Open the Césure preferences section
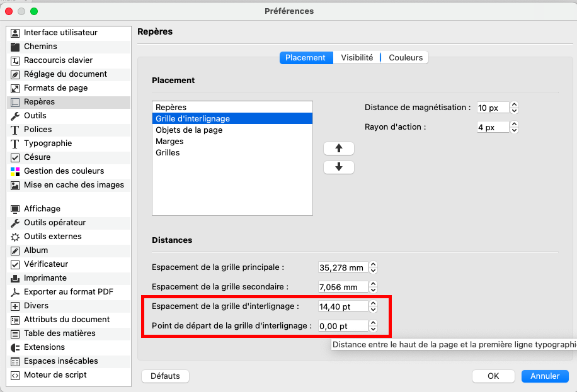The width and height of the screenshot is (577, 392). 37,157
